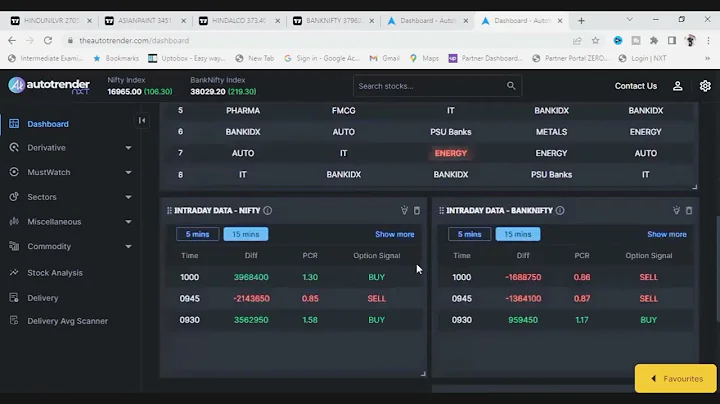Click the MustWatch eye icon
Image resolution: width=720 pixels, height=404 pixels.
(x=14, y=172)
